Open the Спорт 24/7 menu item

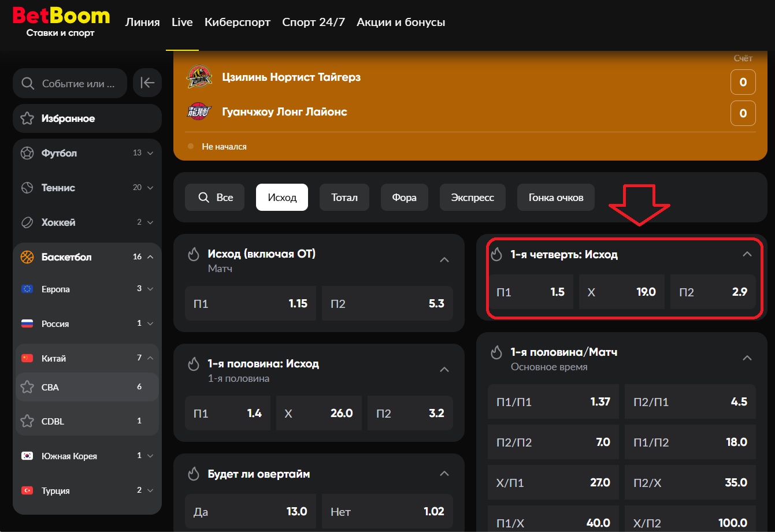pyautogui.click(x=313, y=23)
